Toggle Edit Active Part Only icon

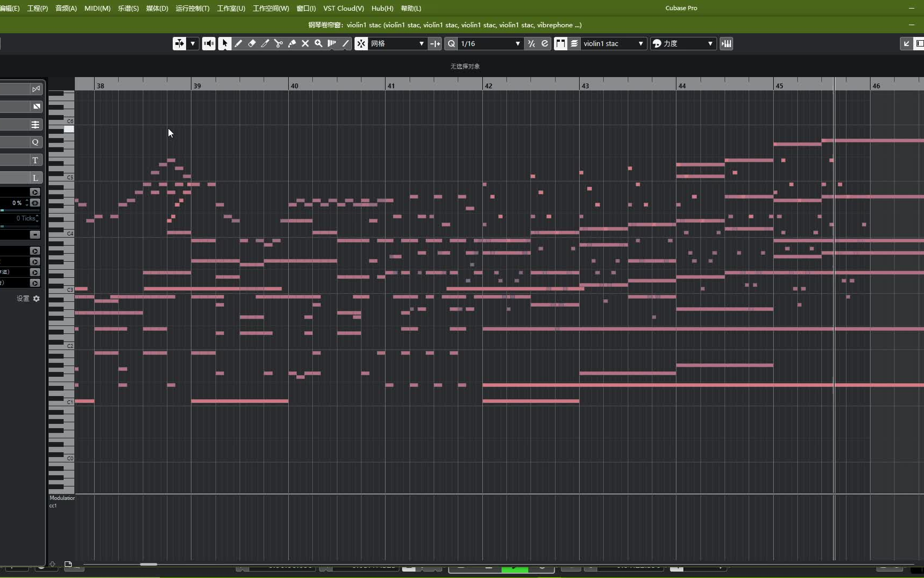(x=574, y=43)
